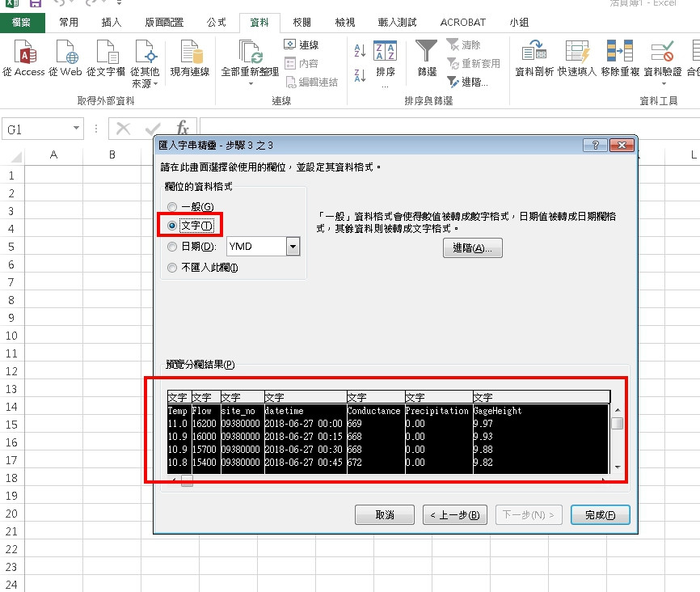Click 編輯連結 edit links command
The width and height of the screenshot is (700, 592).
(x=311, y=82)
